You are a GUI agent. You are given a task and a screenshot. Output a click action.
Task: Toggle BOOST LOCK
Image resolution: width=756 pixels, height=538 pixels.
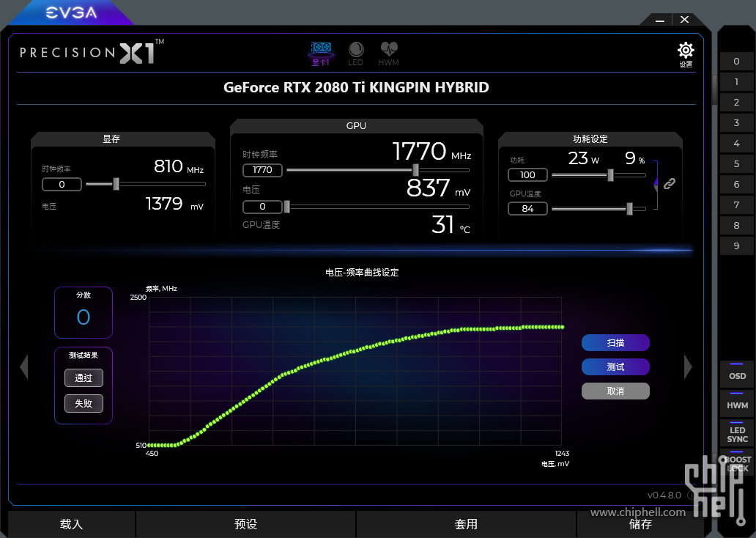click(737, 463)
